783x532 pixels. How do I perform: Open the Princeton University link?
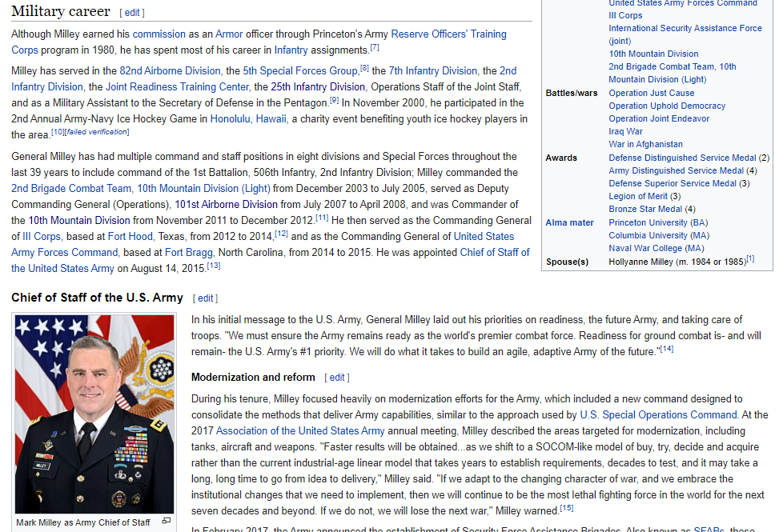pyautogui.click(x=648, y=223)
